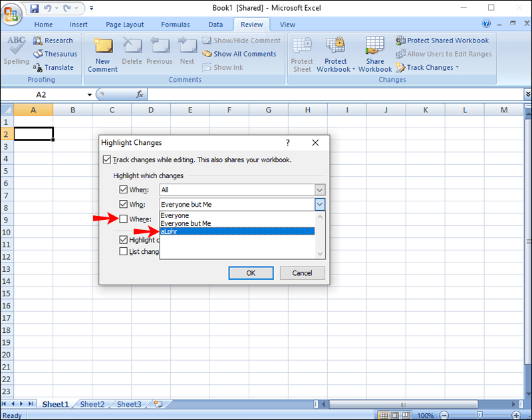
Task: Select aLphr in Who list
Action: tap(237, 231)
